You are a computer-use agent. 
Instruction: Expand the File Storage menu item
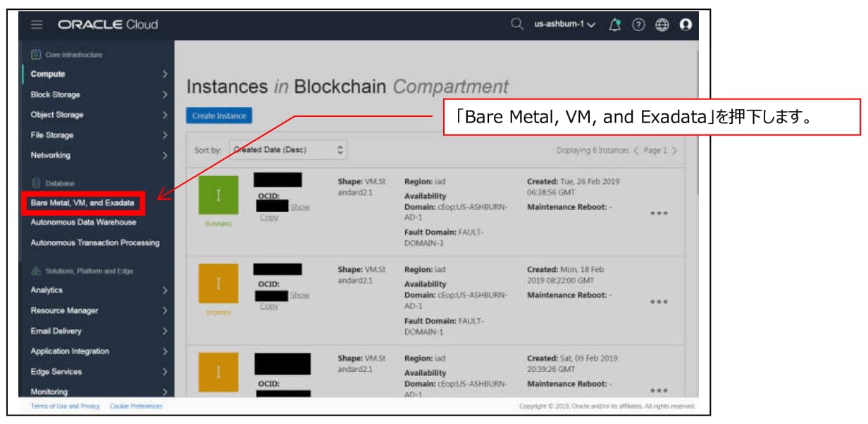(98, 135)
